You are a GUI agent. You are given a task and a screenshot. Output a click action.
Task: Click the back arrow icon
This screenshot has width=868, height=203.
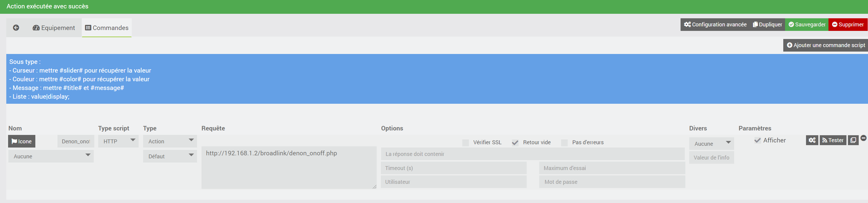pos(16,28)
